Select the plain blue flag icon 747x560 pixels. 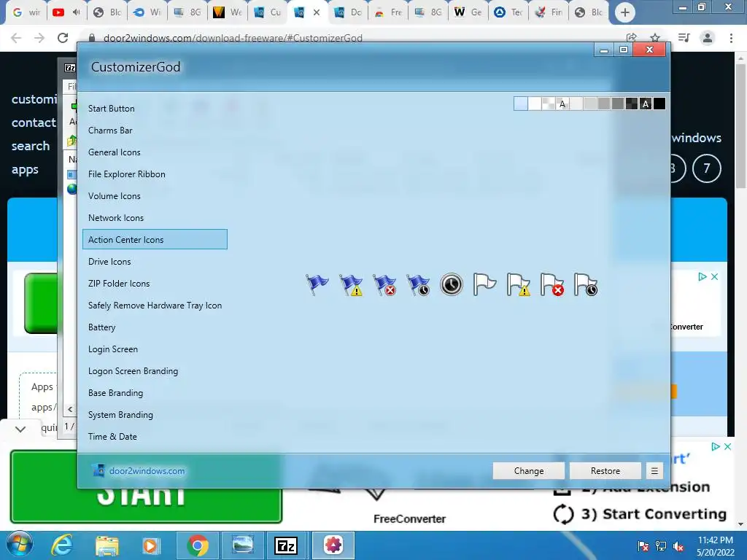317,285
